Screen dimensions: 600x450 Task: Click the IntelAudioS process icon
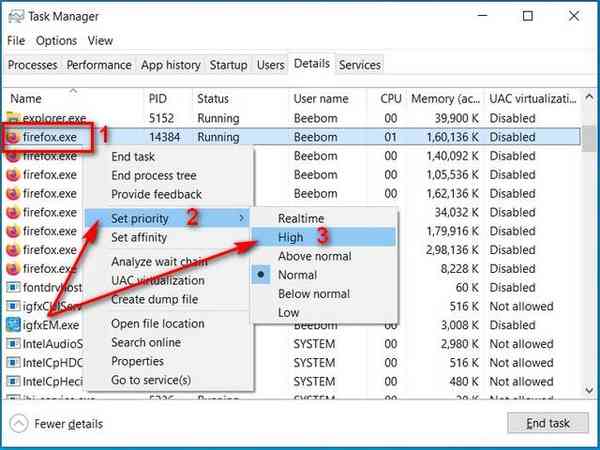coord(13,344)
